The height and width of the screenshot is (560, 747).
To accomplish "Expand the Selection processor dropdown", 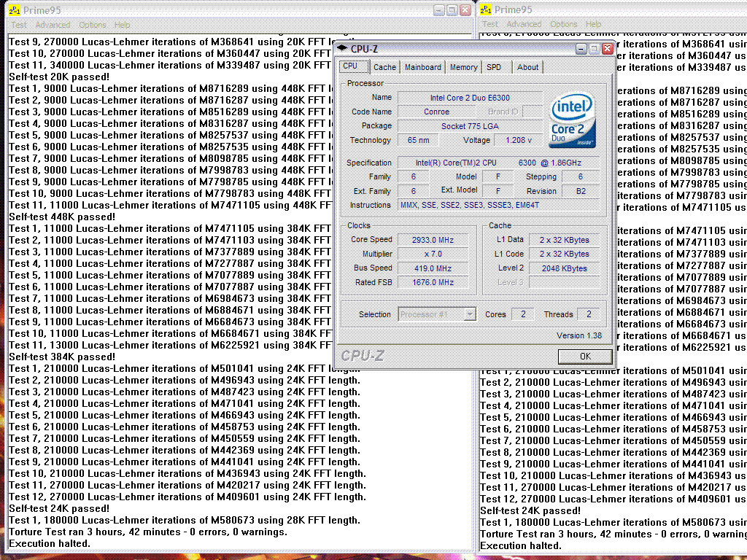I will click(470, 314).
